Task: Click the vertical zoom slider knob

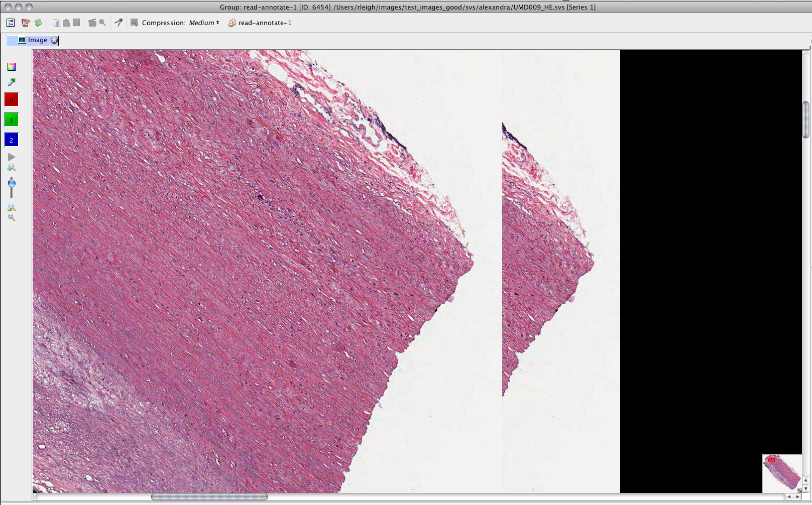Action: (12, 183)
